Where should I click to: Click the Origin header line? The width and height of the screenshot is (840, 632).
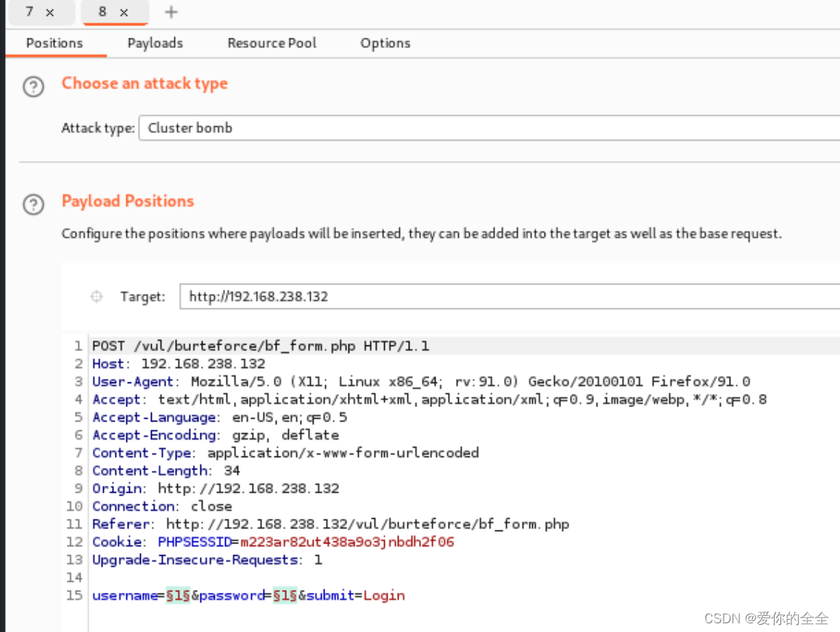click(x=216, y=488)
